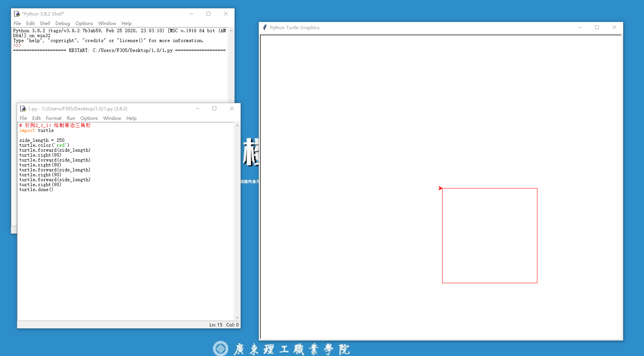Open the Format menu in editor
Screen dimensions: 644x356
(54, 118)
